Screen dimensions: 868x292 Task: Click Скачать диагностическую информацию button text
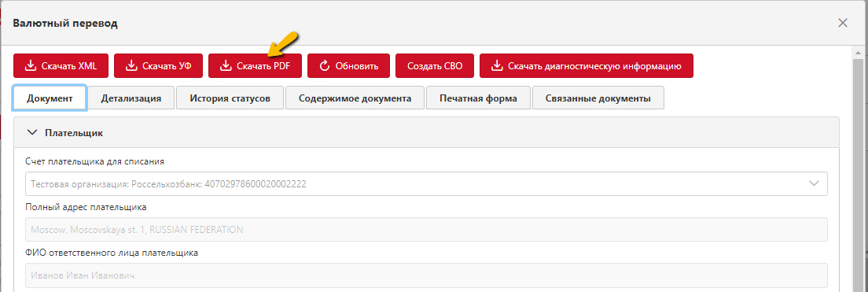point(594,66)
